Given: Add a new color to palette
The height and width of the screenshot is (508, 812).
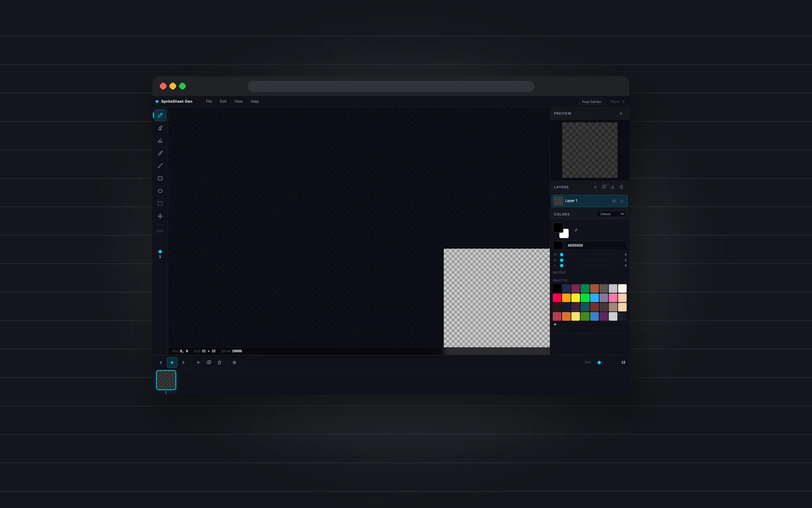Looking at the screenshot, I should 555,324.
